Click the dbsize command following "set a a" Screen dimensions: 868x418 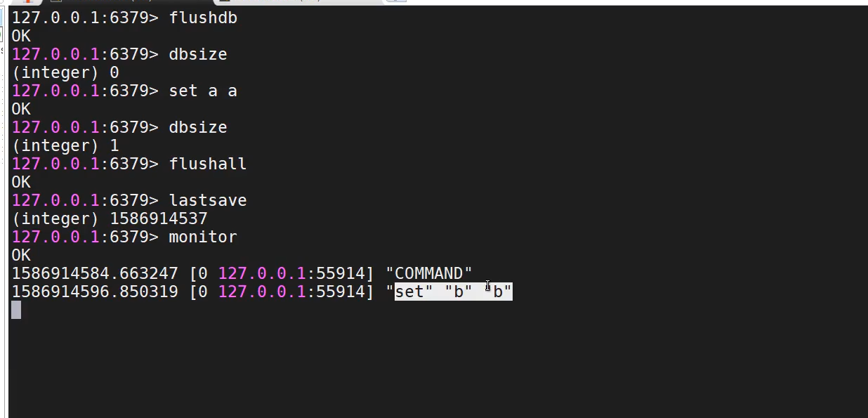pyautogui.click(x=197, y=128)
